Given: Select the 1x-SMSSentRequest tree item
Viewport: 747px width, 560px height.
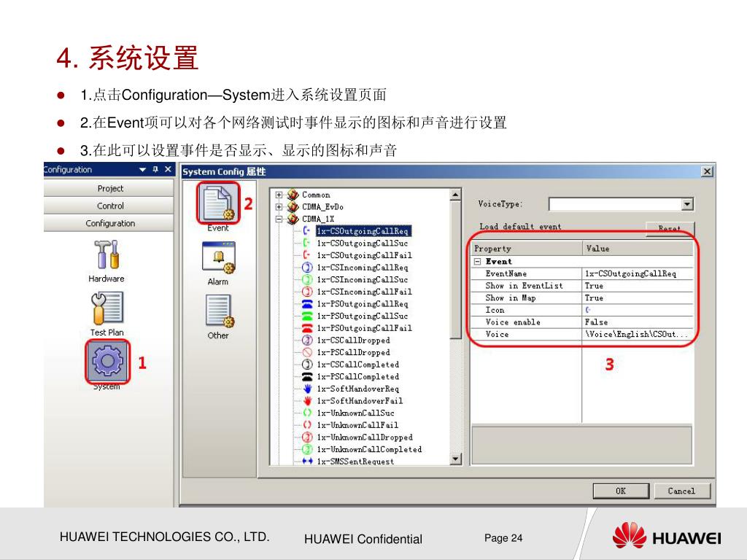Looking at the screenshot, I should click(355, 461).
